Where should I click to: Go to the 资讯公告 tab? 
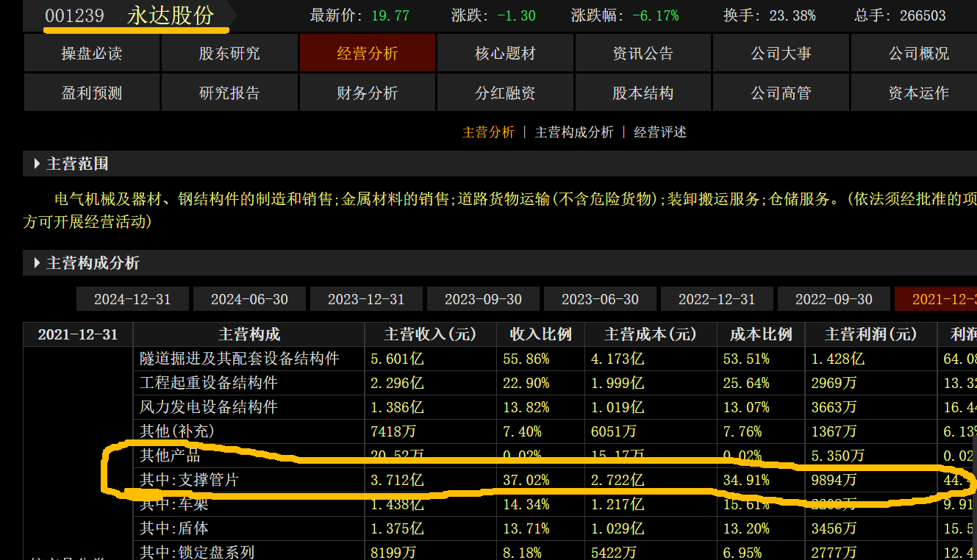click(x=643, y=53)
